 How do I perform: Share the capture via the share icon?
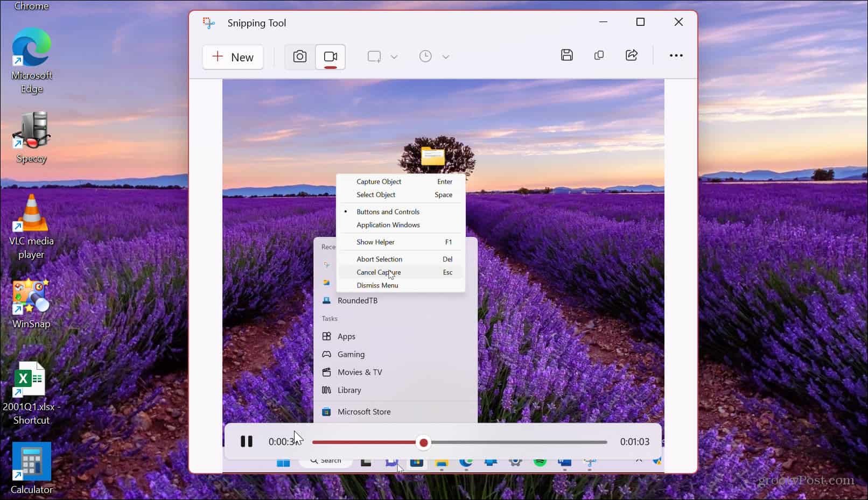[631, 55]
